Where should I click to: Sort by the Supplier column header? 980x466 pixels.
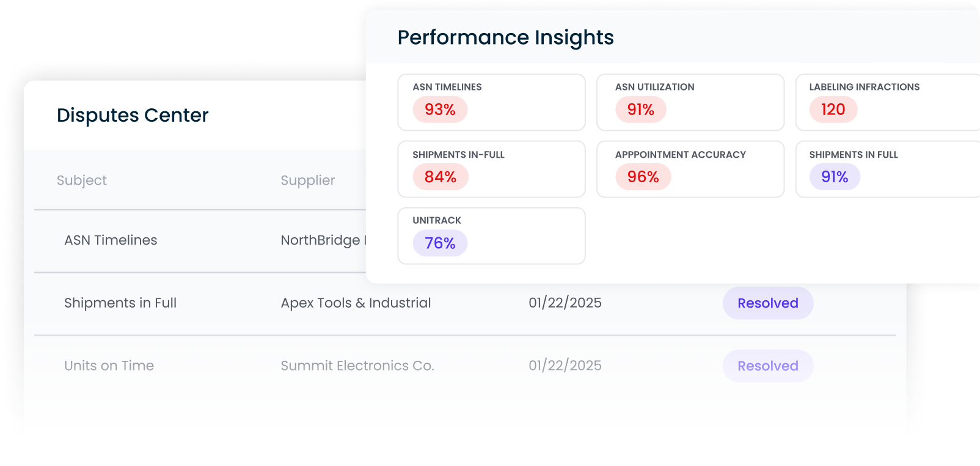[x=307, y=180]
